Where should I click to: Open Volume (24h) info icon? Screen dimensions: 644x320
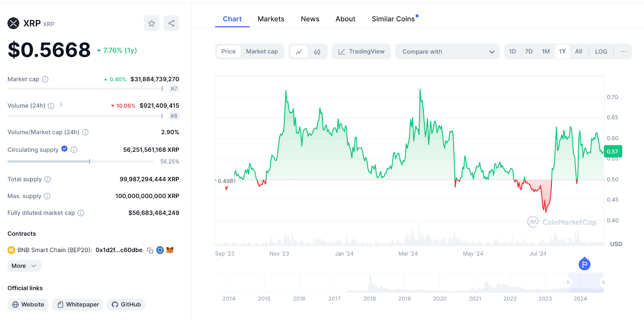coord(51,106)
